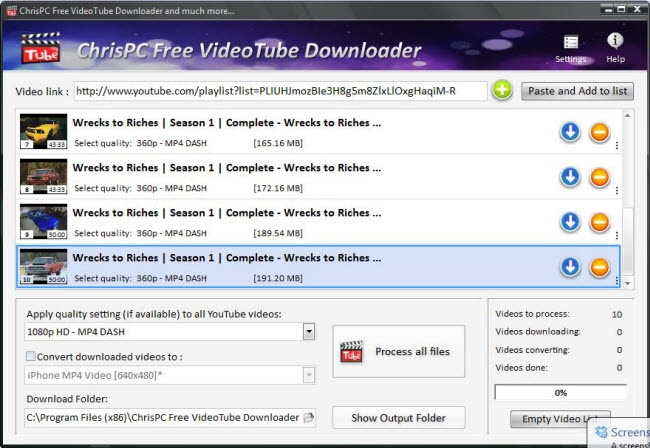
Task: Enable Convert downloaded videos to checkbox
Action: tap(31, 356)
